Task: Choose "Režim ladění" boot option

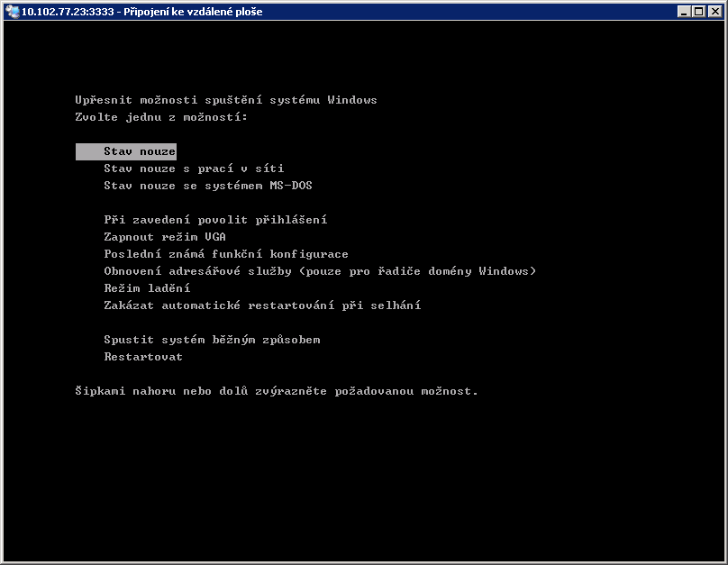Action: click(147, 288)
